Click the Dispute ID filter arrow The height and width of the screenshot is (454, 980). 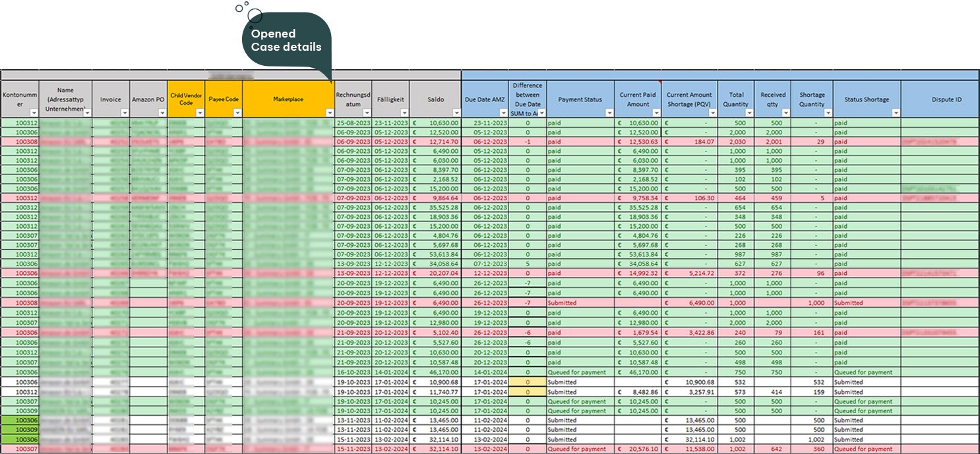973,113
